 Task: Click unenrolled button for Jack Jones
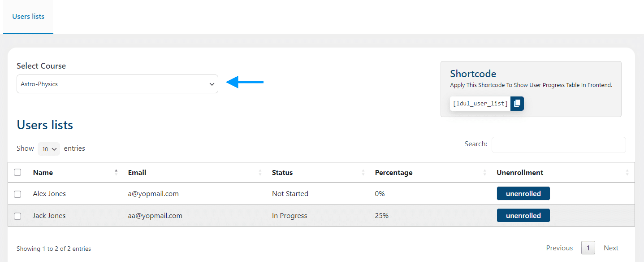(523, 215)
